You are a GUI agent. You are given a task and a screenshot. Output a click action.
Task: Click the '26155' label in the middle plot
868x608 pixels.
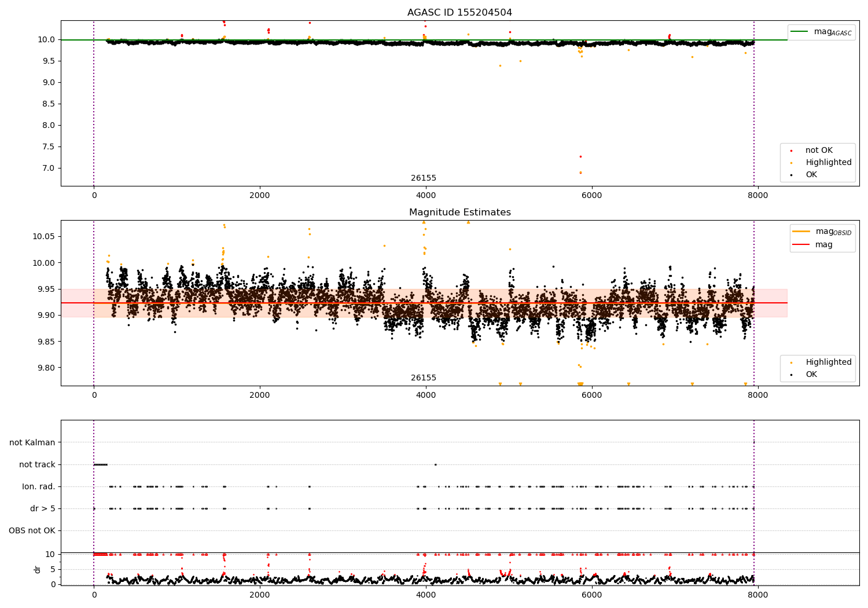[424, 378]
